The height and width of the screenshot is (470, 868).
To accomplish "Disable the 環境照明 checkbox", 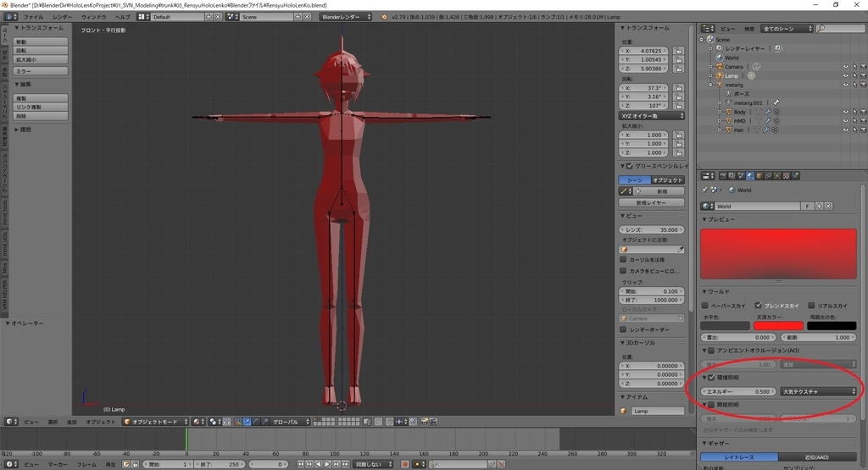I will [x=711, y=378].
